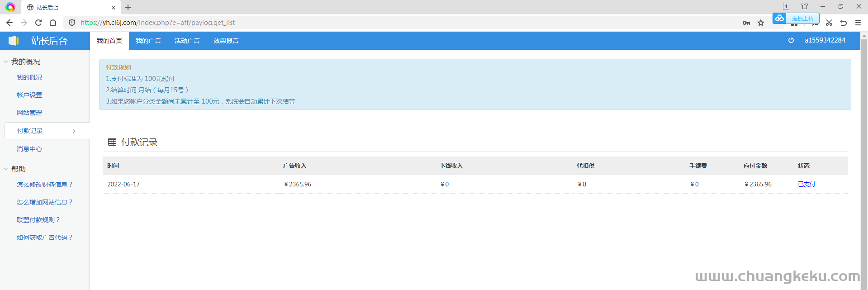The width and height of the screenshot is (868, 290).
Task: Click the 站长后台 book logo icon
Action: pos(14,41)
